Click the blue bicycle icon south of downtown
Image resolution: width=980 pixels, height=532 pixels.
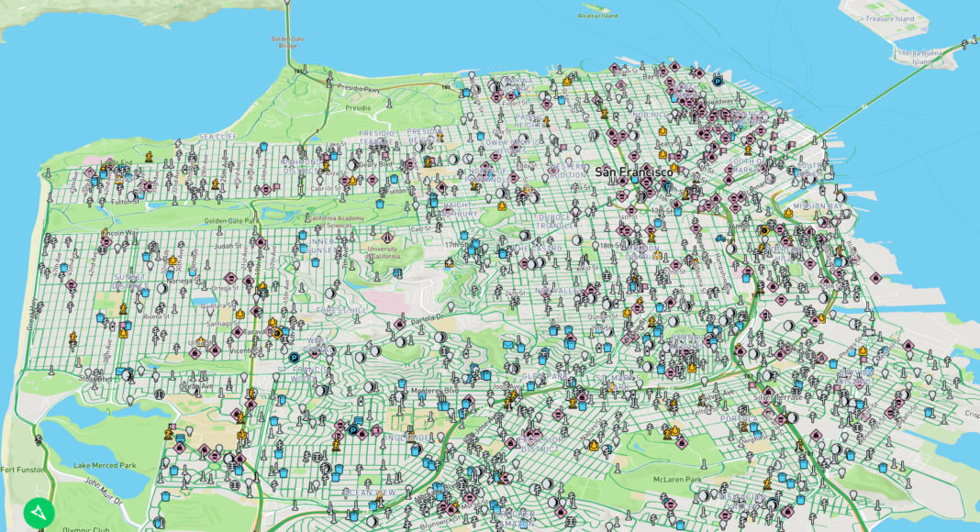click(x=720, y=239)
